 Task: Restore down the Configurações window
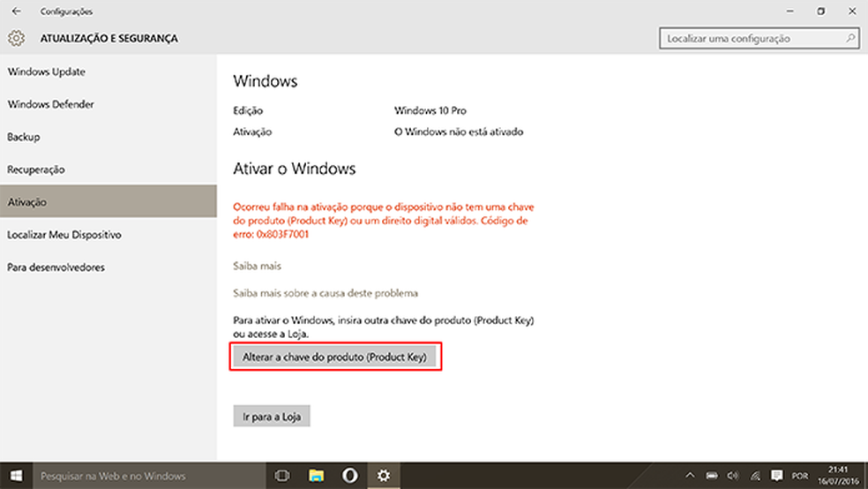pos(821,11)
